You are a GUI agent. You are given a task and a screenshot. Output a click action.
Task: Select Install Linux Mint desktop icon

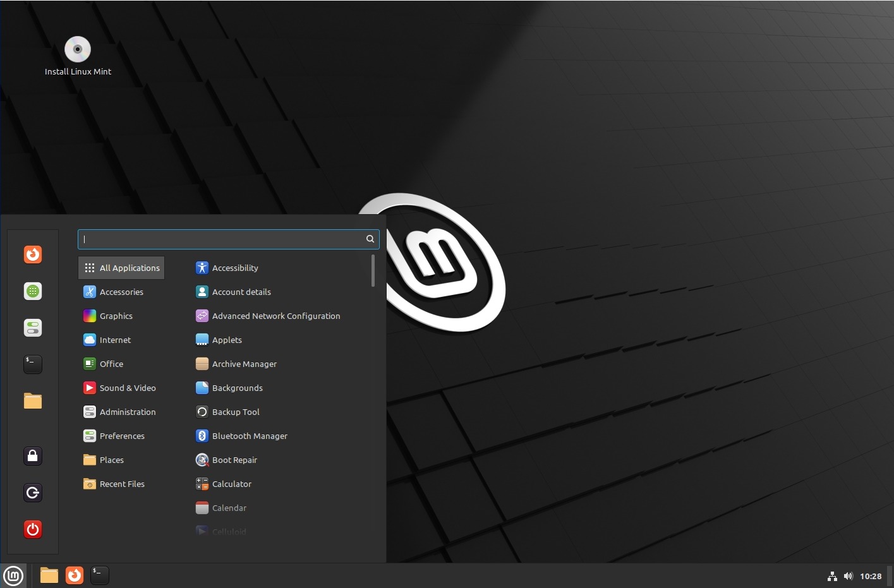[x=78, y=56]
